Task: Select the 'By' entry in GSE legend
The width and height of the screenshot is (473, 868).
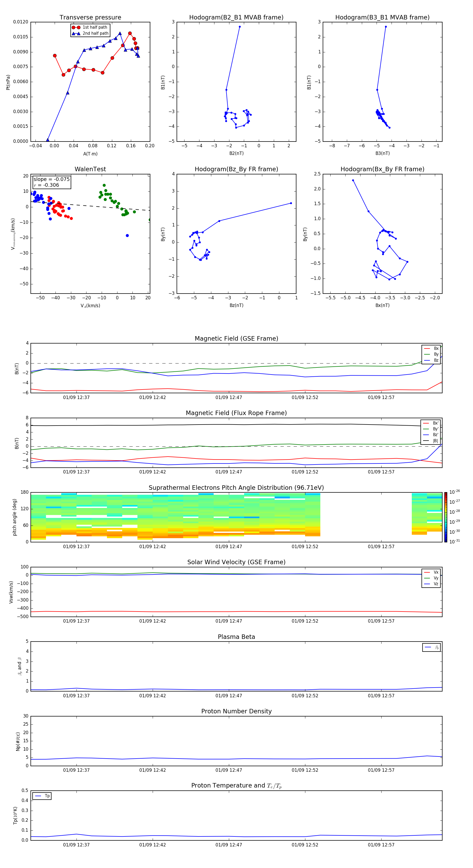Action: click(x=431, y=354)
